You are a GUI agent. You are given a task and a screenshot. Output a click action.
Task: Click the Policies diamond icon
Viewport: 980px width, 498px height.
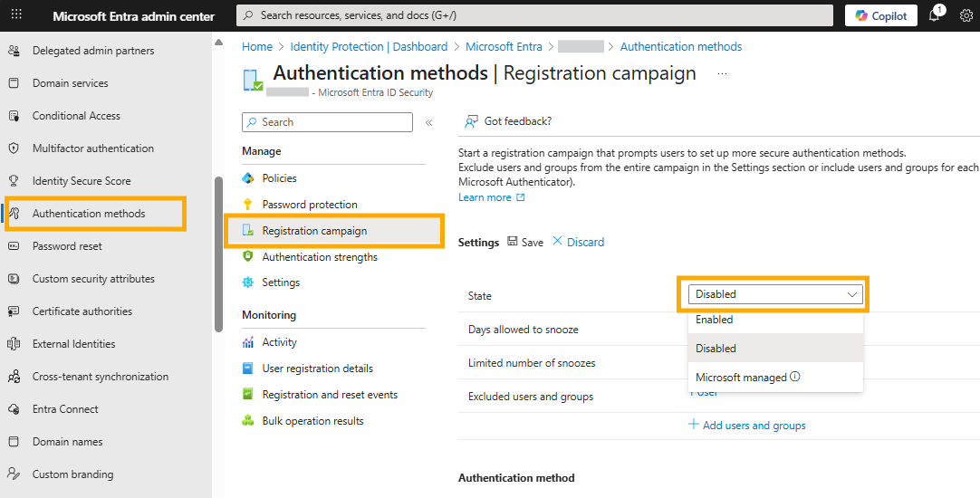pyautogui.click(x=248, y=178)
